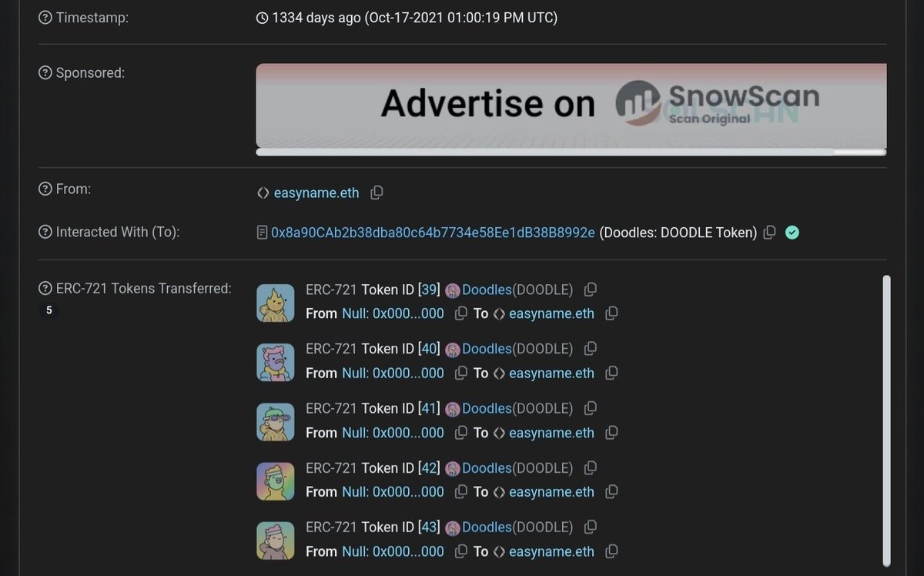Click the banner's horizontal scrollbar

point(571,152)
